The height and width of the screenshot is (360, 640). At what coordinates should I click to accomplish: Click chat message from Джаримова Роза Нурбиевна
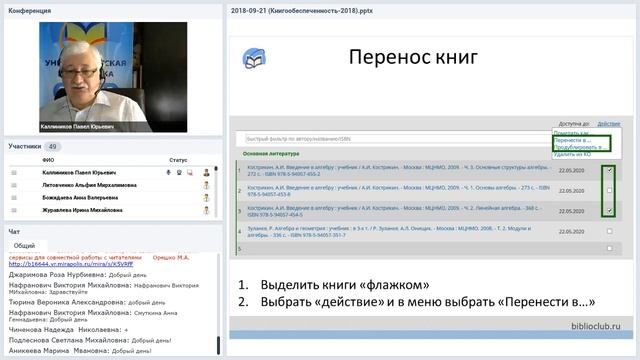coord(78,275)
